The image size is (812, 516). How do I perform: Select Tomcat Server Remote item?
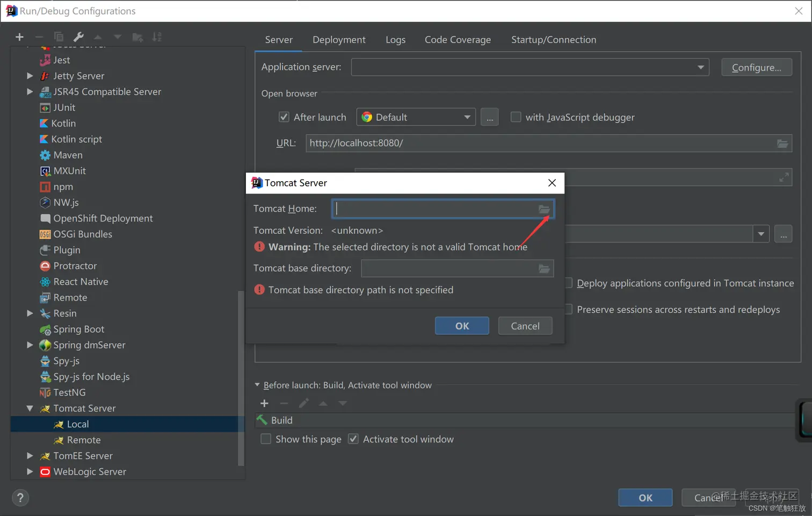coord(77,440)
